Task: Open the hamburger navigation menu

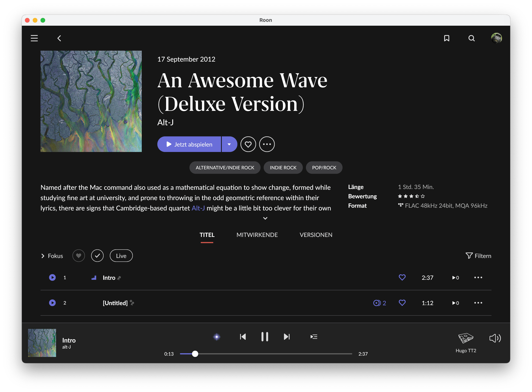Action: (34, 38)
